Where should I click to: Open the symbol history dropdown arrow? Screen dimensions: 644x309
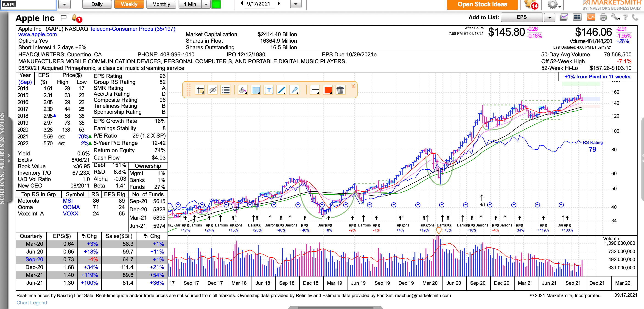(64, 5)
